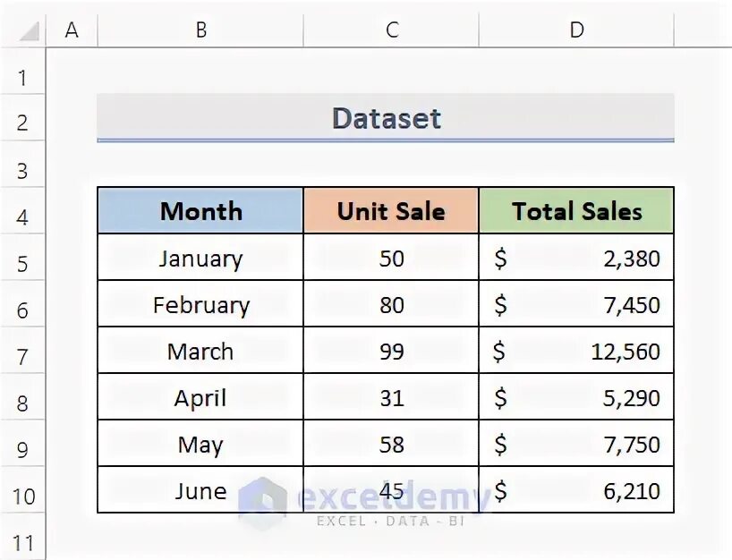Screen dimensions: 732x560
Task: Click the Month header cell
Action: tap(200, 211)
